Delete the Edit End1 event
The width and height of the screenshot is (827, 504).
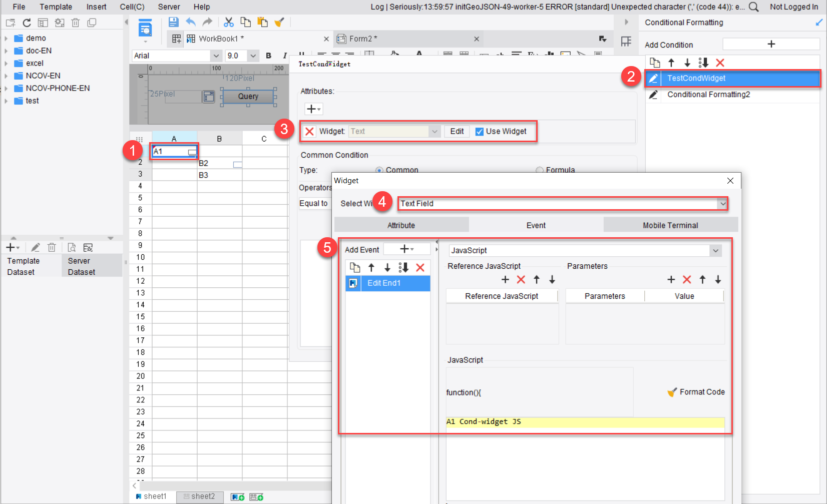click(420, 267)
